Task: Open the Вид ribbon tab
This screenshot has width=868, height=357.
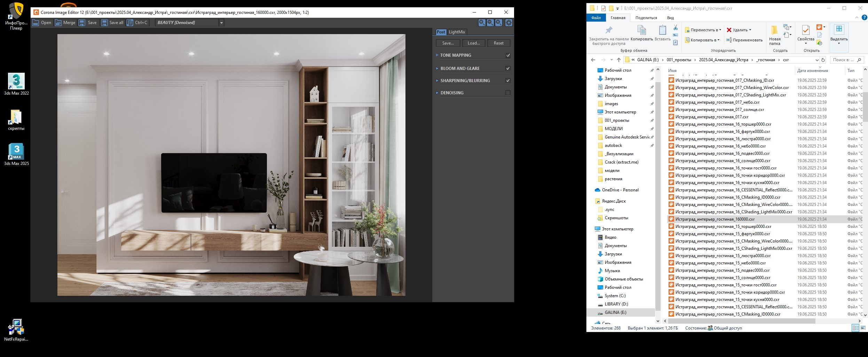Action: pyautogui.click(x=670, y=18)
